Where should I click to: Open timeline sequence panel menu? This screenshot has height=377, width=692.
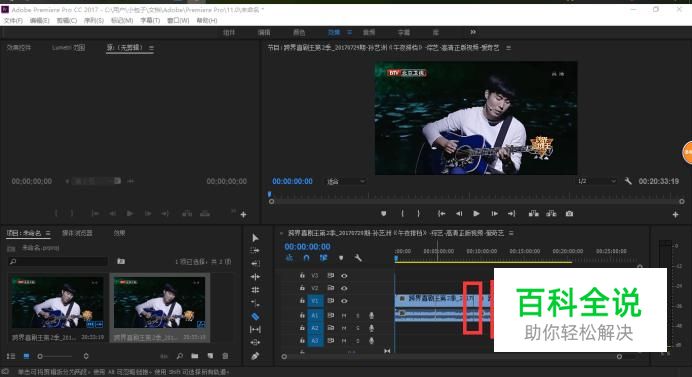point(511,233)
